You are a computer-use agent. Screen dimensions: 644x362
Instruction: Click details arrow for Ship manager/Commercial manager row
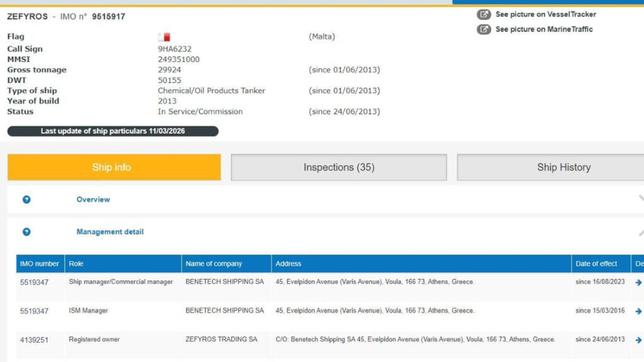638,282
